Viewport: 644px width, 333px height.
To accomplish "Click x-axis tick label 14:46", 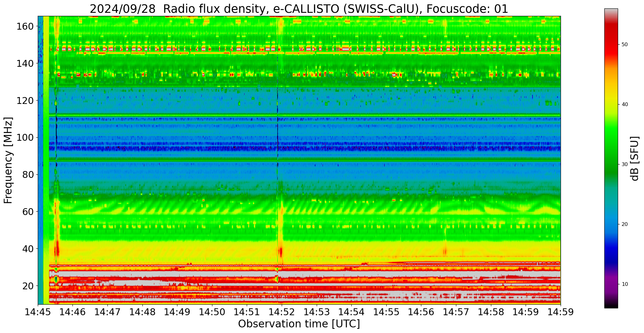I will pos(73,311).
